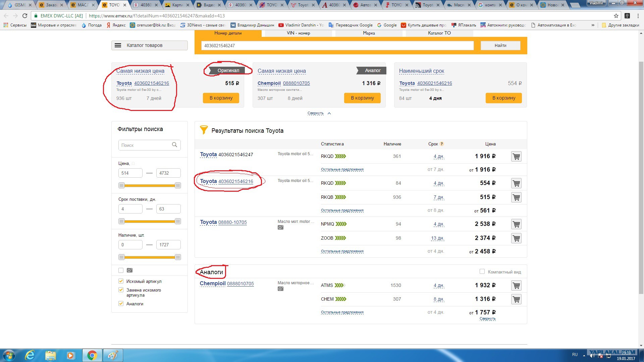644x362 pixels.
Task: Open the Chempioil 0888010705 link in Аналоги
Action: pos(240,284)
